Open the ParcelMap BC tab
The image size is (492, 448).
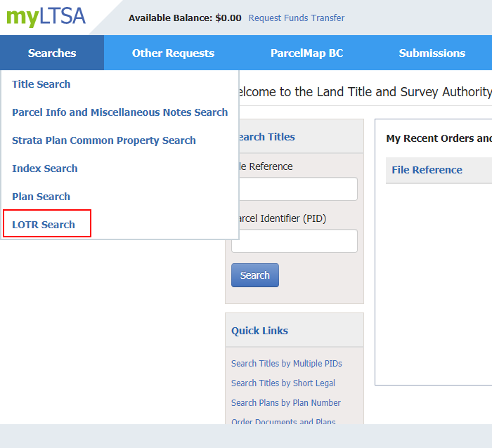307,53
